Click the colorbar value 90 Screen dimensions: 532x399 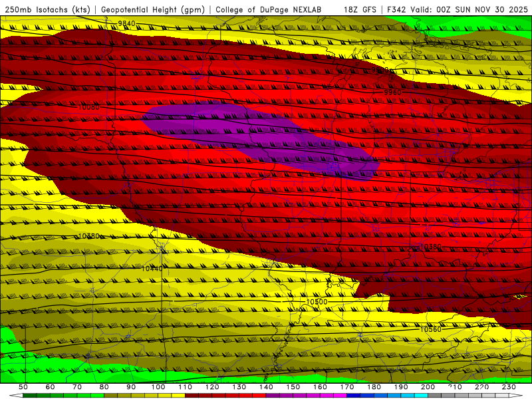tap(131, 387)
